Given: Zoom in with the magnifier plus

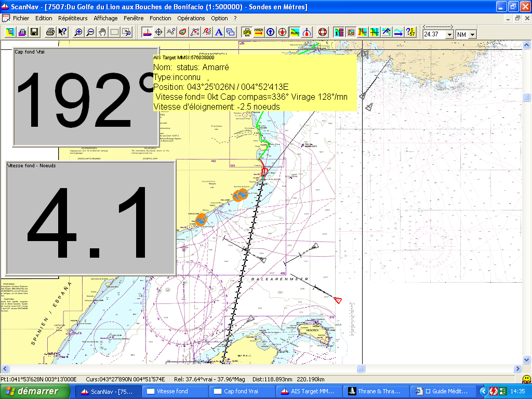Looking at the screenshot, I should [x=78, y=32].
